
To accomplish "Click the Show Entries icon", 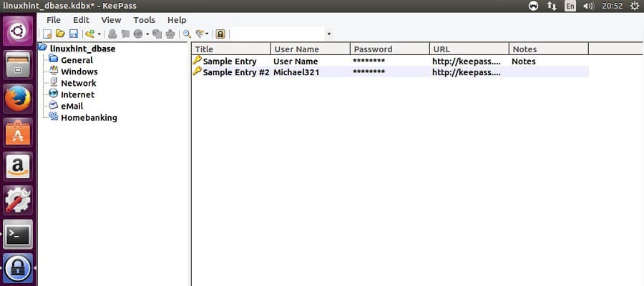I will click(200, 34).
